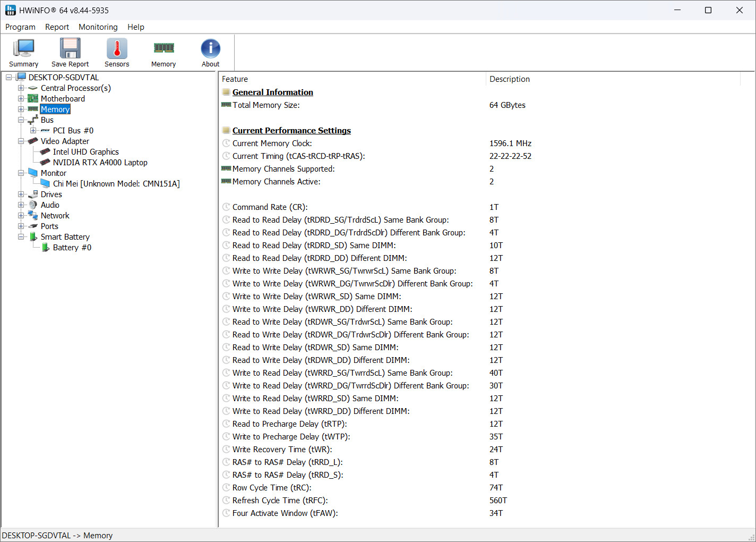Click the Drives tree icon
This screenshot has height=542, width=756.
(x=33, y=194)
